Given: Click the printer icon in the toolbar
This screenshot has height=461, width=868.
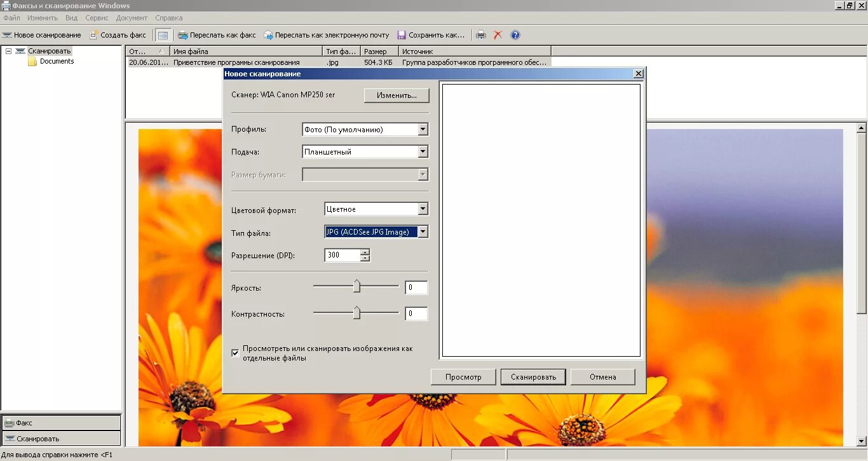Looking at the screenshot, I should 481,35.
